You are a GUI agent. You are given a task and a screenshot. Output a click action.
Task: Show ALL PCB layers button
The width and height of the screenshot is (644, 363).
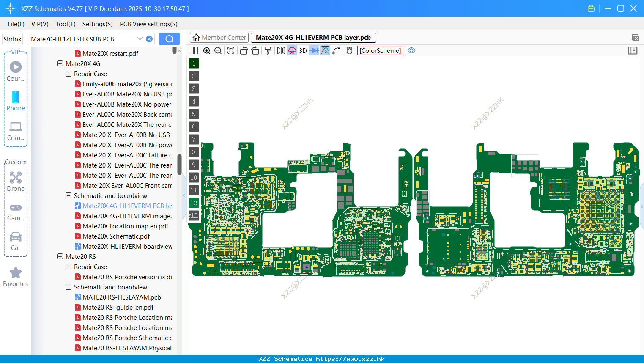[194, 216]
